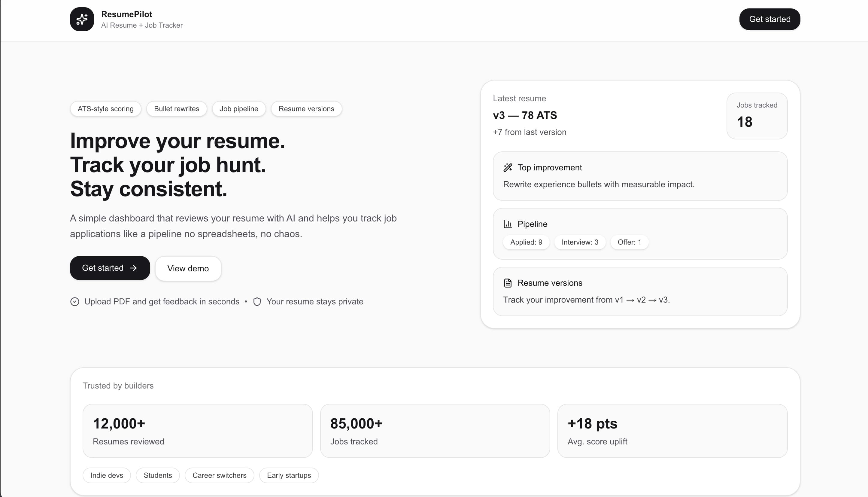Image resolution: width=868 pixels, height=497 pixels.
Task: Select the Indie devs audience tag
Action: pos(106,475)
